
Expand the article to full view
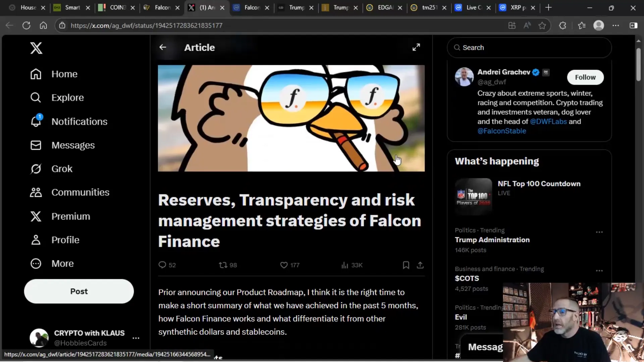[416, 47]
